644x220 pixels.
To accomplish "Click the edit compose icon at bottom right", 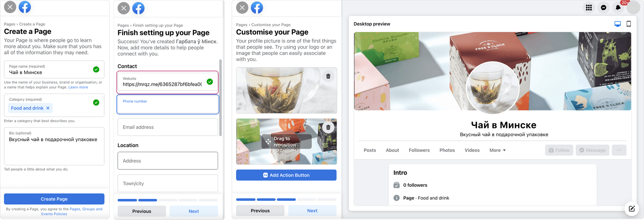I will pyautogui.click(x=632, y=209).
